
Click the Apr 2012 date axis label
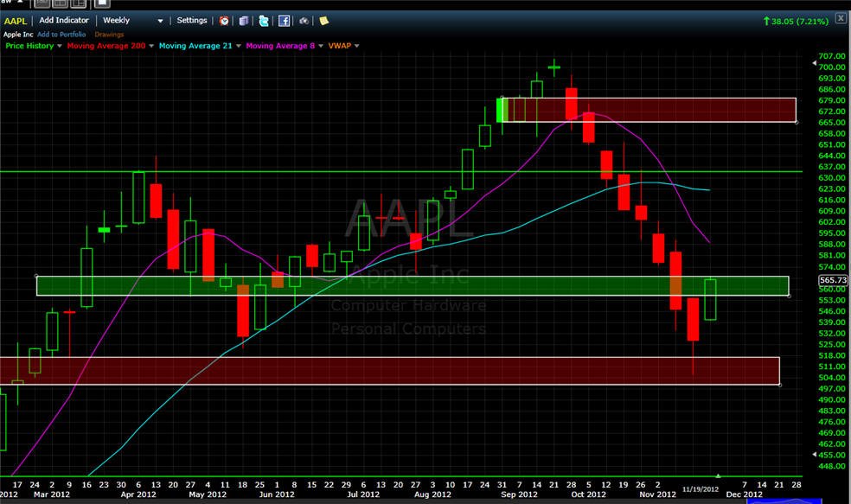pyautogui.click(x=138, y=494)
